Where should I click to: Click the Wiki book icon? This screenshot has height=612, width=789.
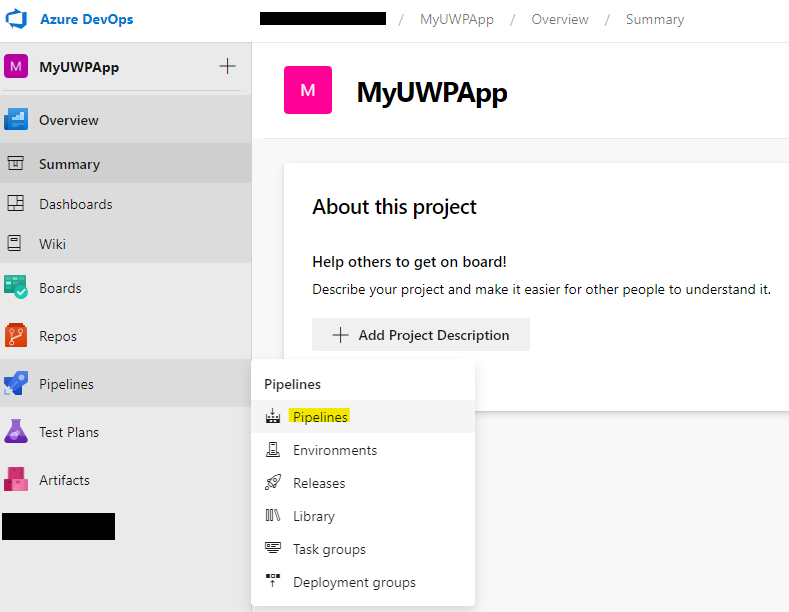[15, 243]
